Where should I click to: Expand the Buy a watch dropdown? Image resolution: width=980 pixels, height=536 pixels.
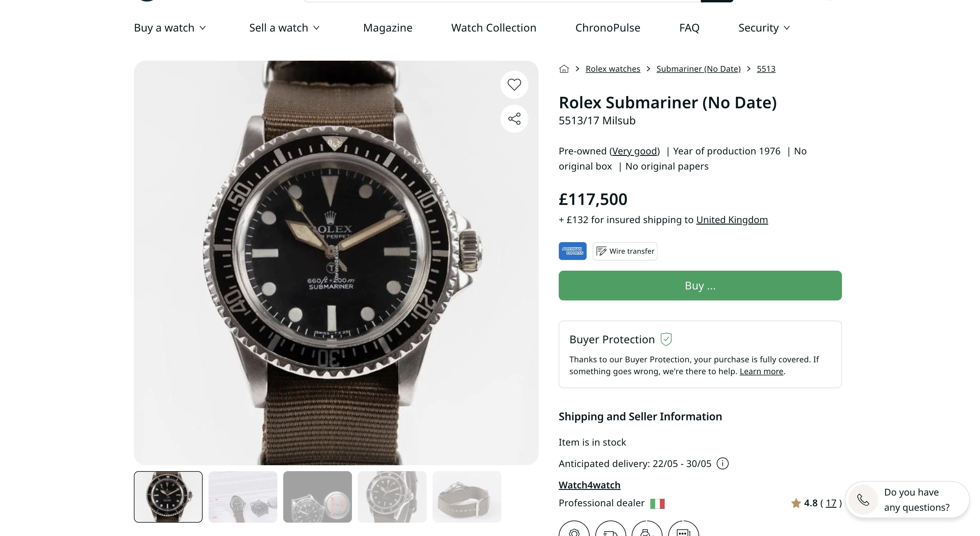point(170,28)
